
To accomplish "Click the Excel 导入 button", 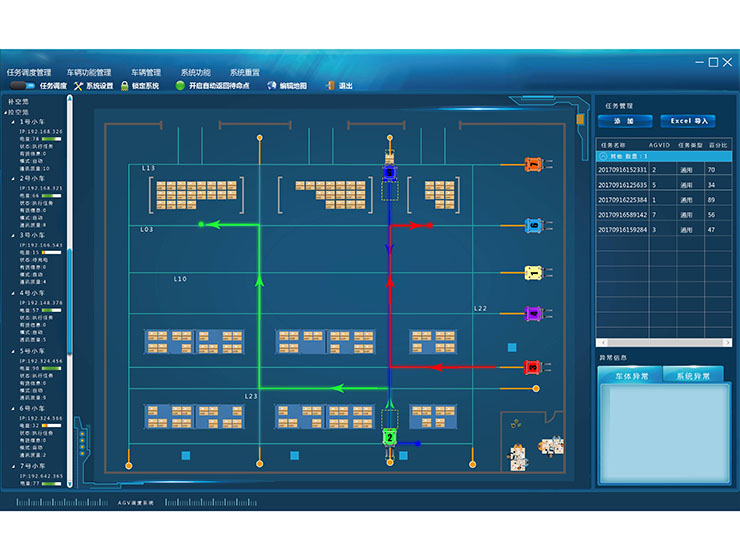I will (688, 121).
